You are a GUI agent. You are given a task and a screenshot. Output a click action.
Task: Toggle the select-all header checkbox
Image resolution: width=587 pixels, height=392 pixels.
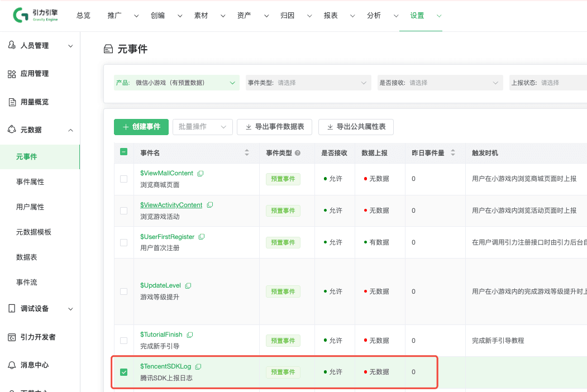click(123, 152)
